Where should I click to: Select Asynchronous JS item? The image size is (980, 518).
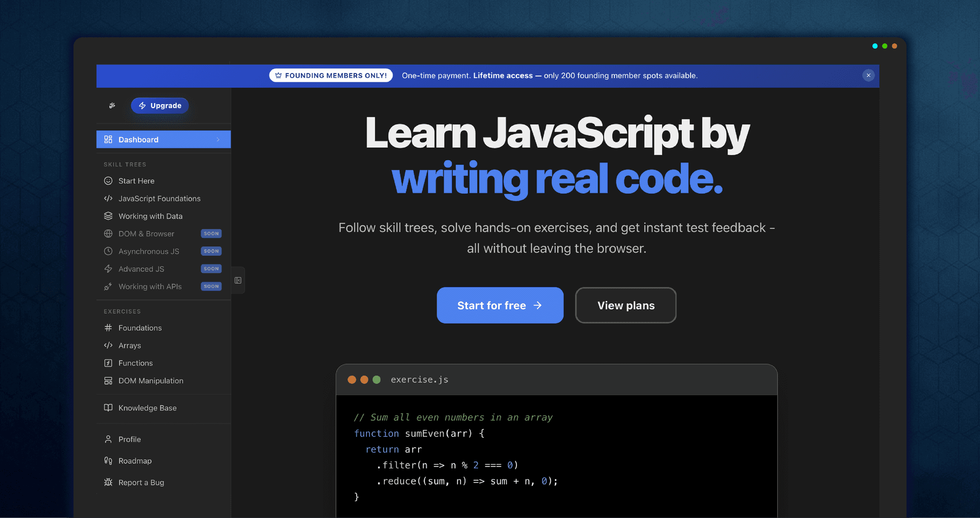(163, 251)
